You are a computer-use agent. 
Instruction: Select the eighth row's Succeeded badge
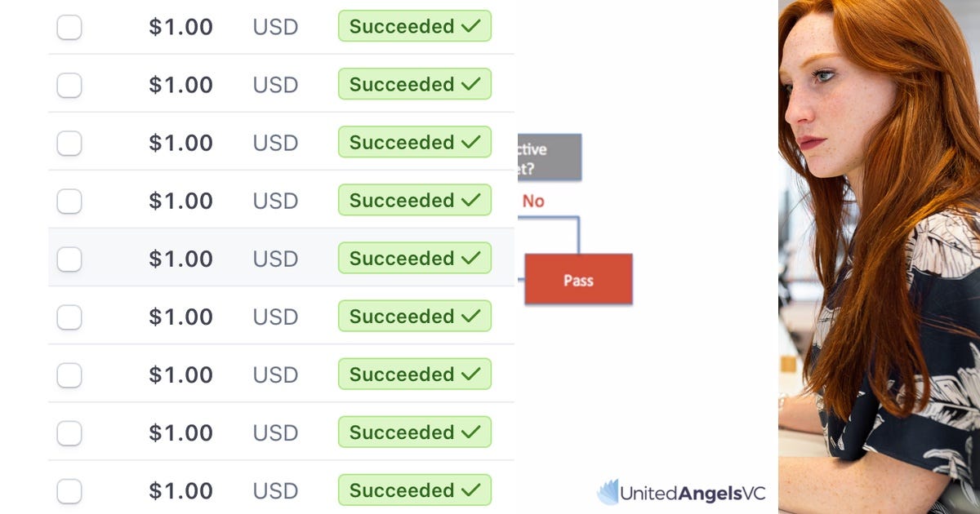(415, 432)
